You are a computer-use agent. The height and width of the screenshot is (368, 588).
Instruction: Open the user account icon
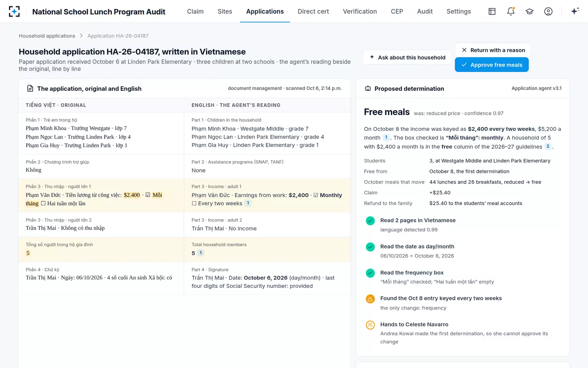(x=548, y=11)
